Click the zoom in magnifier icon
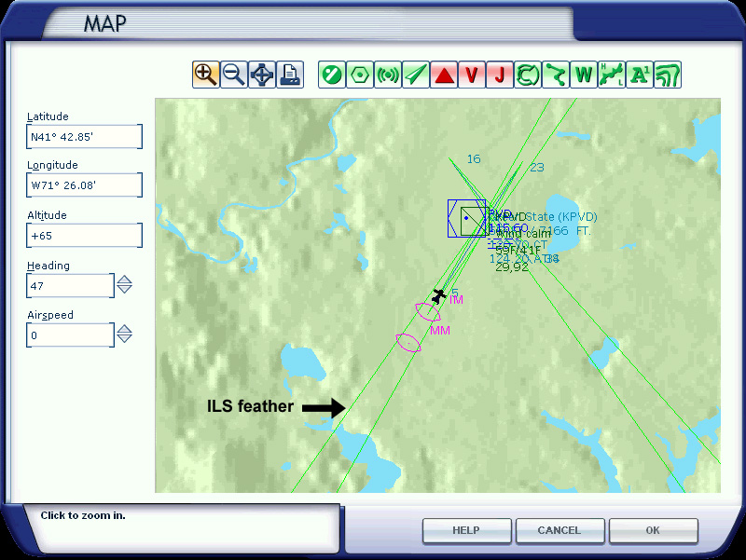746x560 pixels. point(206,75)
